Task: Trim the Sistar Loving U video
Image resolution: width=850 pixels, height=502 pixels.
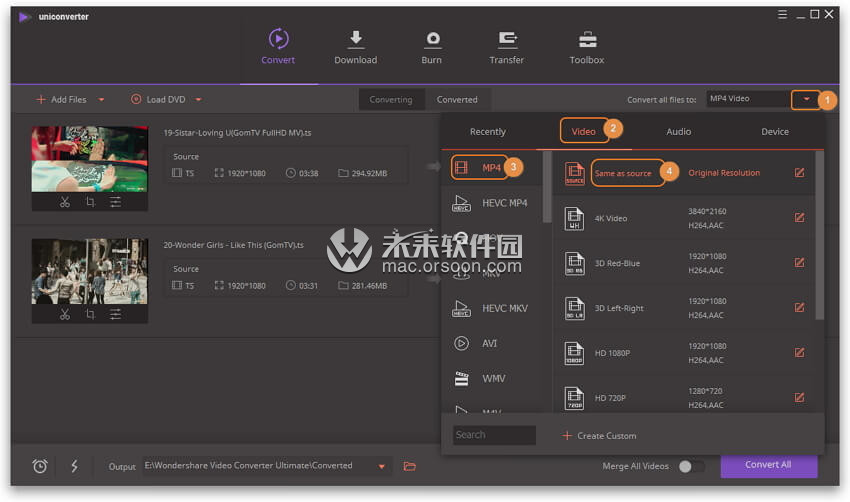Action: [65, 202]
